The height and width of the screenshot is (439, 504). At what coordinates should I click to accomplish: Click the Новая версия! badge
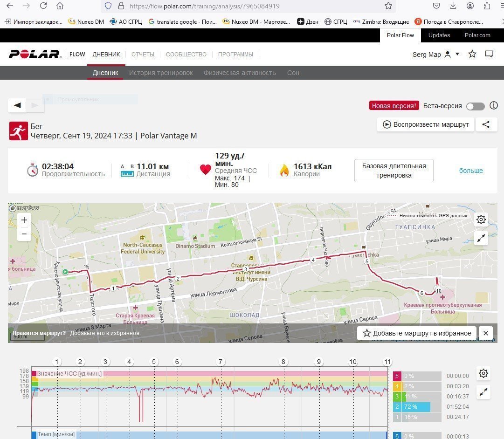[x=394, y=106]
